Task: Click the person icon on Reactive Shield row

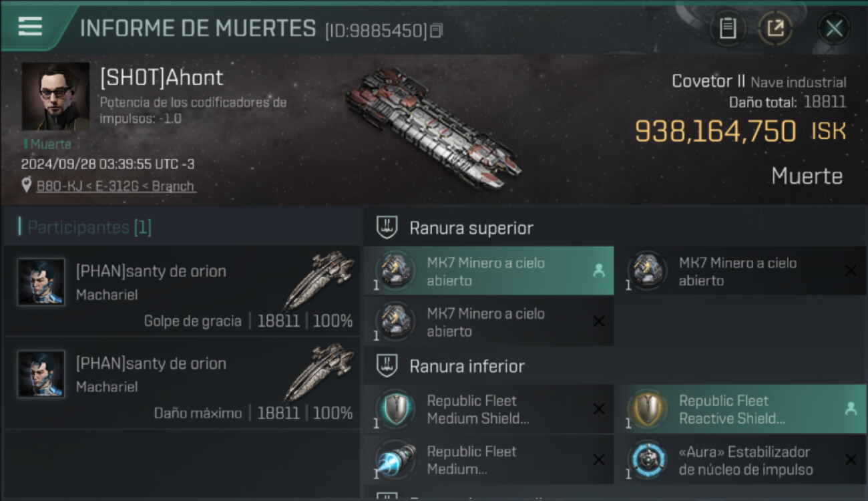Action: point(851,409)
